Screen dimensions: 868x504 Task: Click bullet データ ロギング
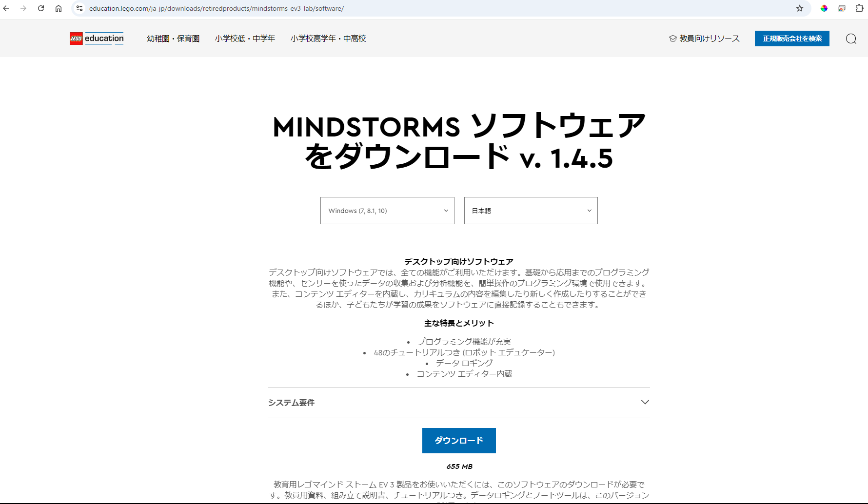pos(464,363)
